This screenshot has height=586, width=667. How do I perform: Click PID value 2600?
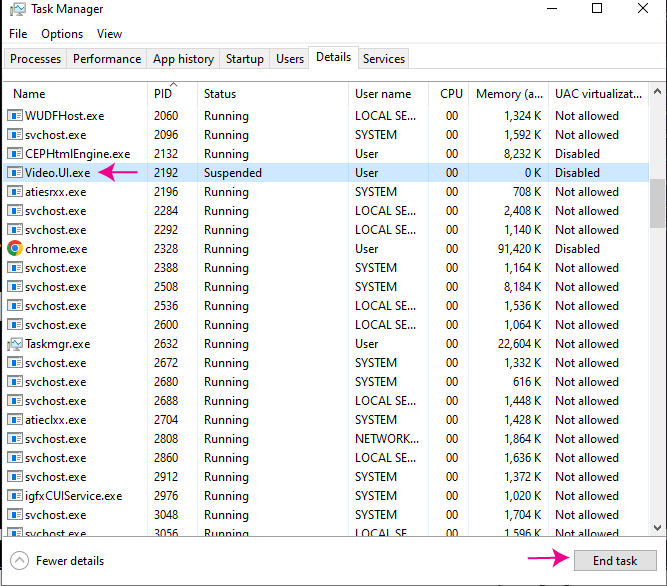166,325
